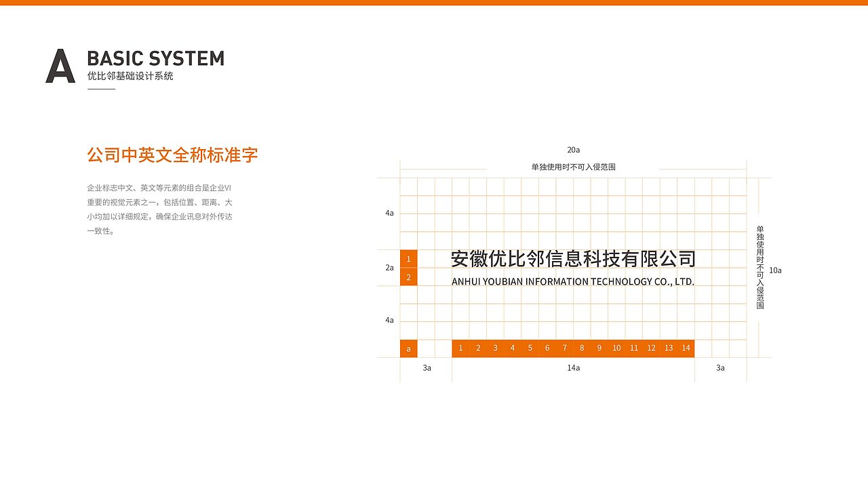Click orange cell 1 beside the 2a label

pos(409,259)
